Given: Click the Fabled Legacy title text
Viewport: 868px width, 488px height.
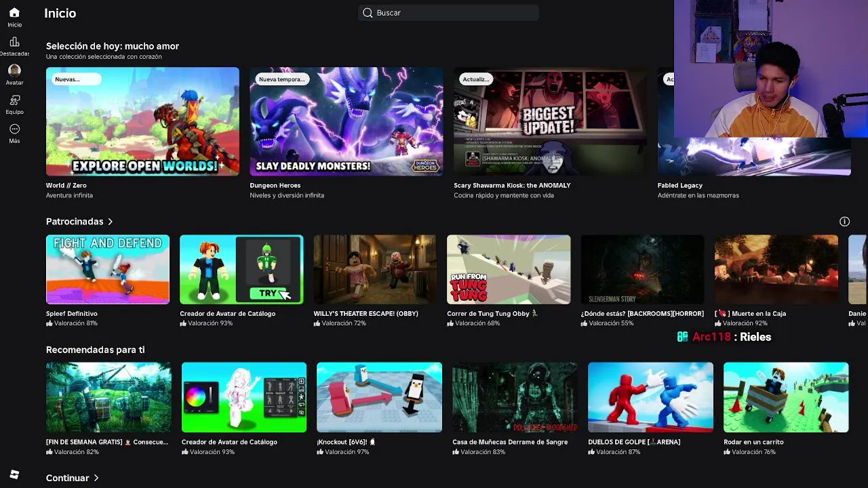Looking at the screenshot, I should tap(679, 185).
